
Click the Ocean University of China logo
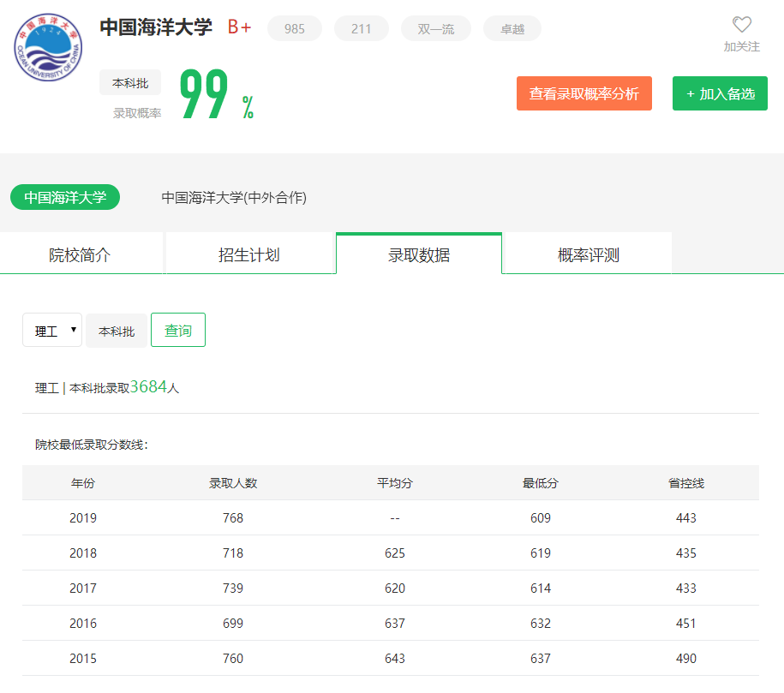click(x=48, y=47)
